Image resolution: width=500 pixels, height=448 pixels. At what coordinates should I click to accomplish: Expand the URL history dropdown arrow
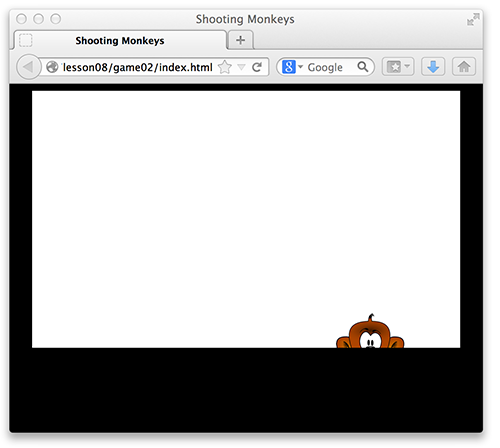coord(241,67)
